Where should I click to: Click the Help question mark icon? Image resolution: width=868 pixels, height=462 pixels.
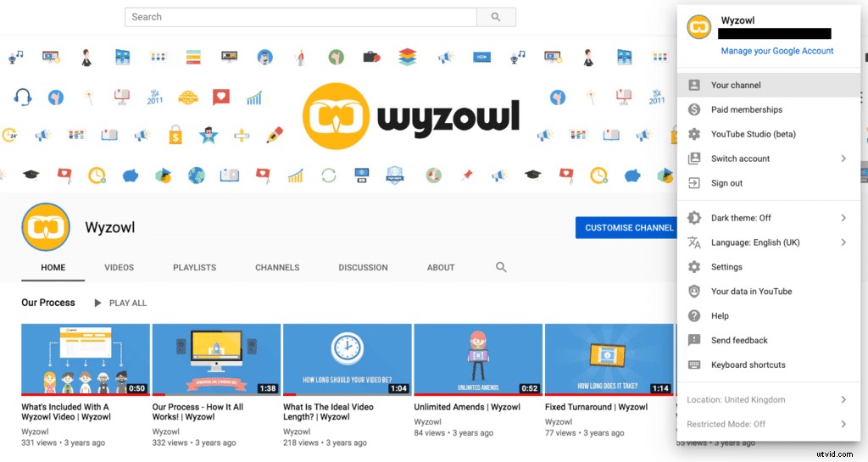pos(694,316)
